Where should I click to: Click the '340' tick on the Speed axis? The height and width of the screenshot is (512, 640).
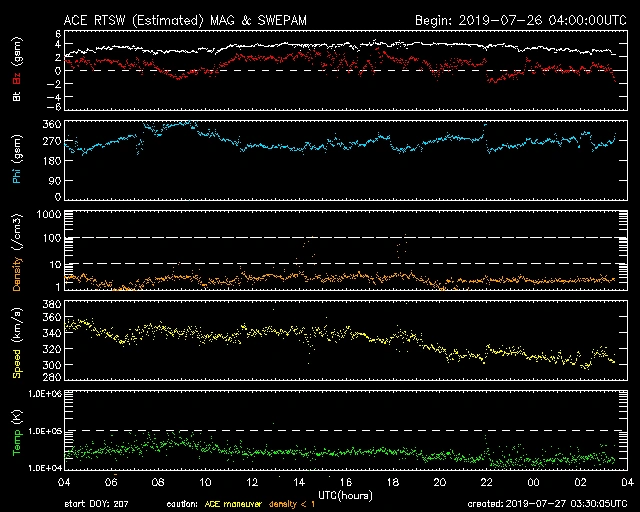[52, 333]
